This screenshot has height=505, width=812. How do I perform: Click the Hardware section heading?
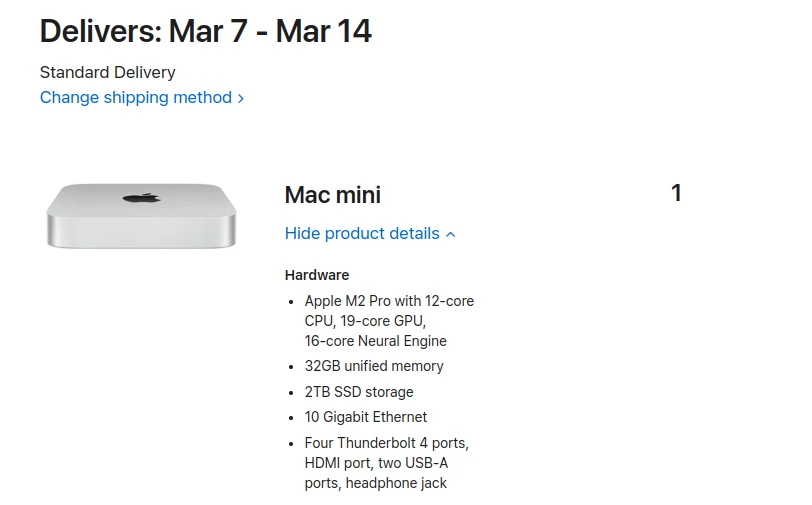tap(317, 275)
